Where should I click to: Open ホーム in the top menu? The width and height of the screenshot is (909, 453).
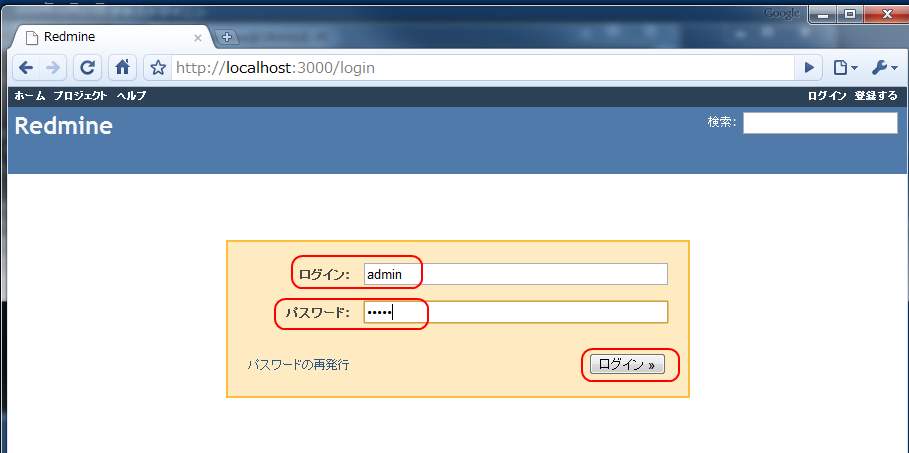tap(30, 96)
